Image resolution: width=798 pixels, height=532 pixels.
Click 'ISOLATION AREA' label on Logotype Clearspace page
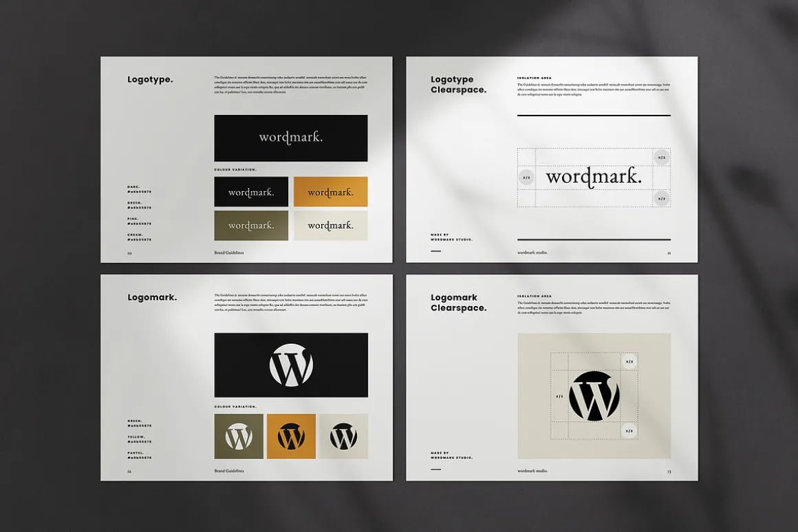(x=535, y=78)
